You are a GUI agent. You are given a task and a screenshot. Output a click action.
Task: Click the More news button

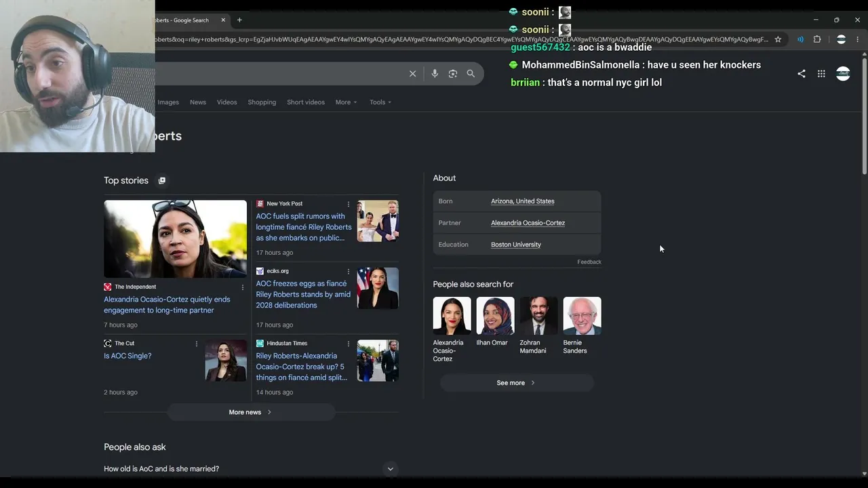(251, 412)
